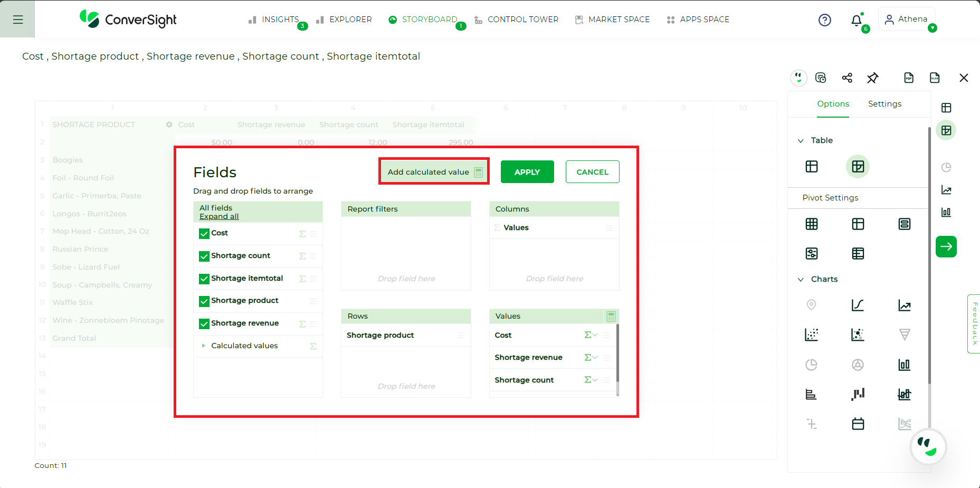Choose the funnel chart type
This screenshot has height=488, width=980.
pyautogui.click(x=905, y=334)
